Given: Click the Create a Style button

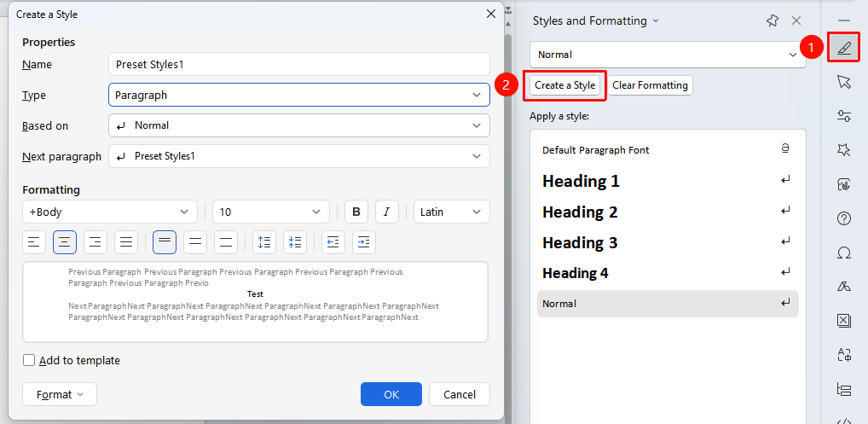Looking at the screenshot, I should pos(564,85).
